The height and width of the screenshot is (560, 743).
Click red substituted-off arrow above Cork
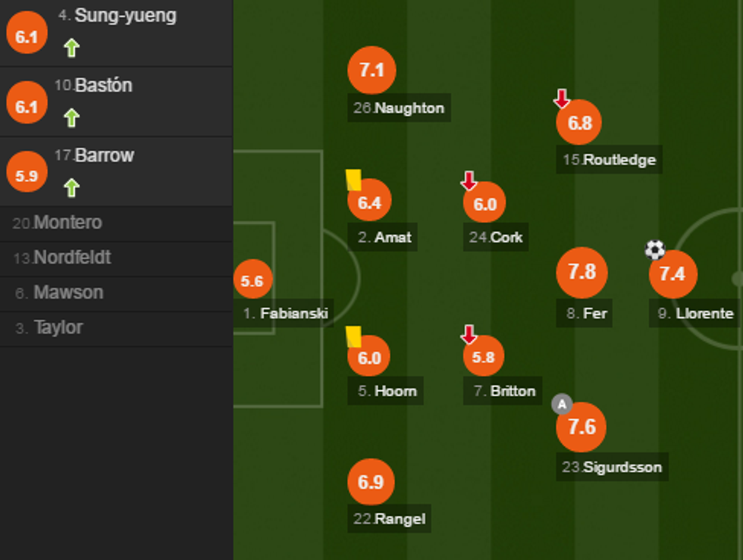tap(469, 181)
